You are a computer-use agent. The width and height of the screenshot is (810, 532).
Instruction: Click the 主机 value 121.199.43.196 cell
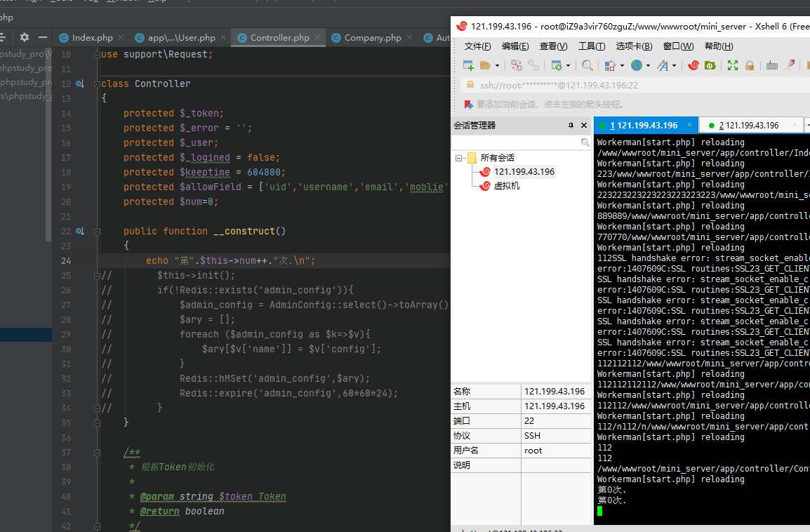pyautogui.click(x=556, y=406)
